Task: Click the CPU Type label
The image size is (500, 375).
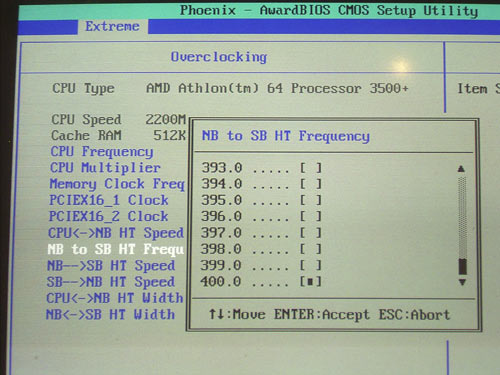Action: [x=83, y=89]
